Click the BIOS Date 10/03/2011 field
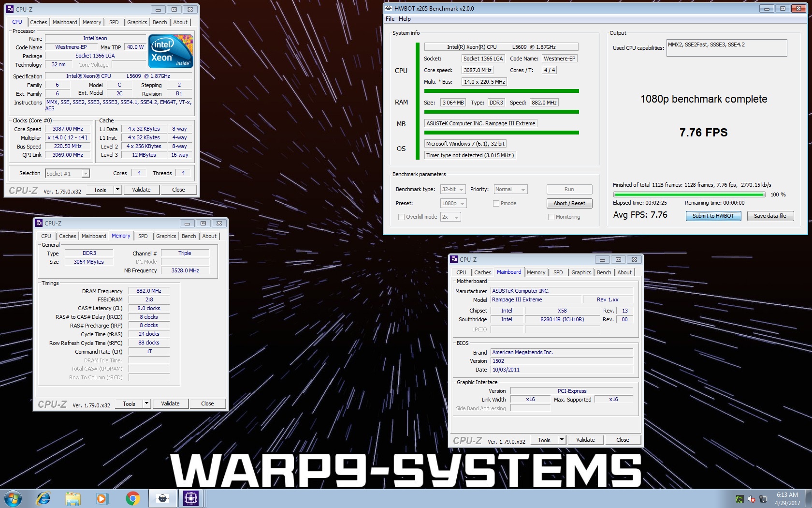The image size is (812, 508). pos(562,370)
